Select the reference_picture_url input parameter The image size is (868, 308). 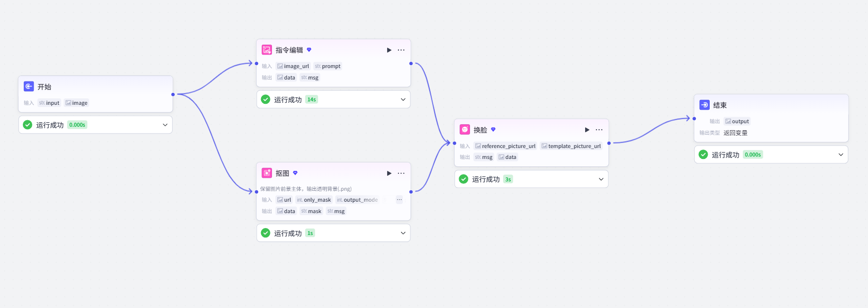505,146
